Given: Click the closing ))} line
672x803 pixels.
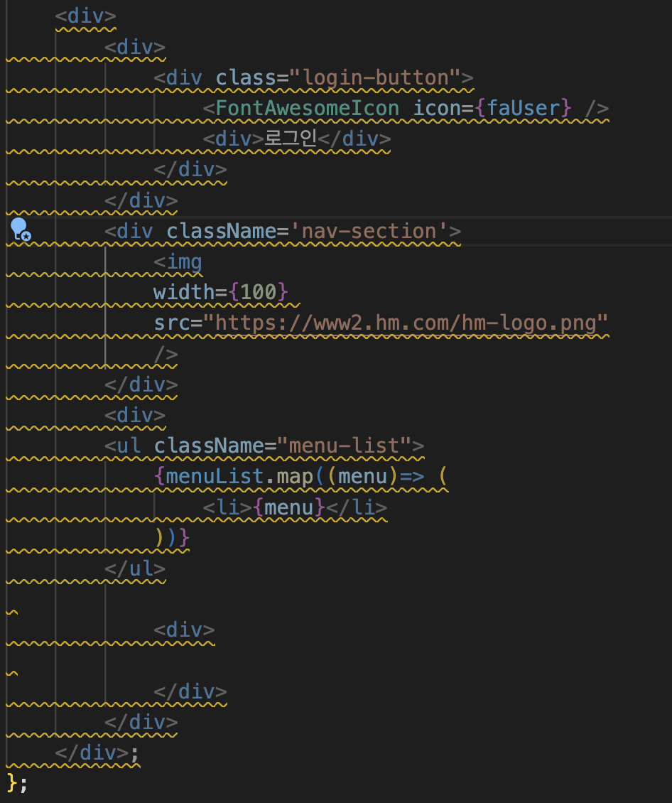Looking at the screenshot, I should (172, 538).
